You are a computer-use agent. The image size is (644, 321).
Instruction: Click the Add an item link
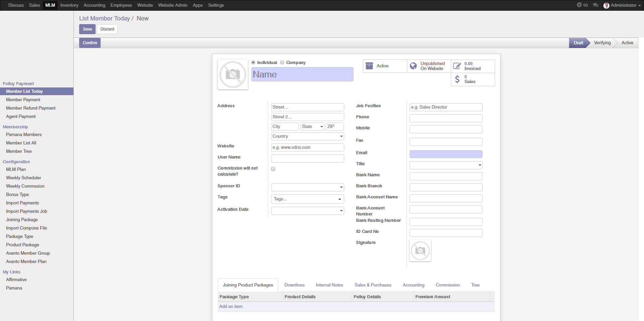click(231, 307)
